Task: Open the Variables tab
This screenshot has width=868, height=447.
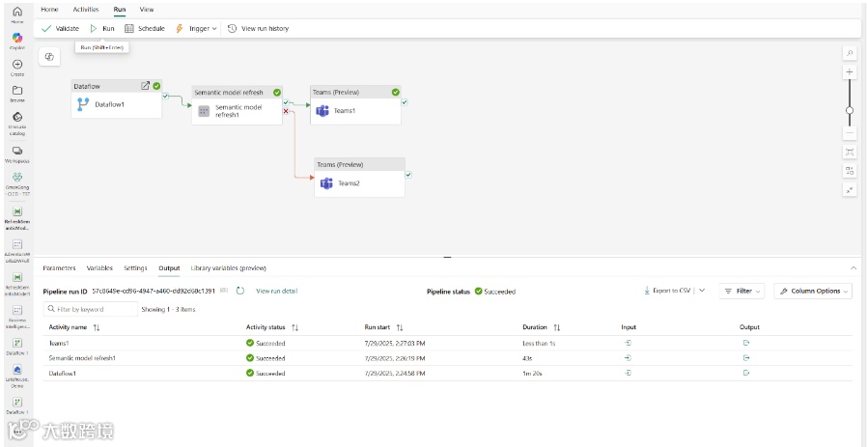Action: coord(99,268)
